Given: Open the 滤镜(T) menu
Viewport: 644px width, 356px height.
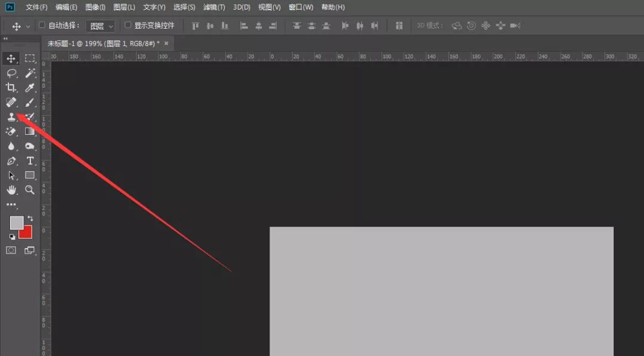Looking at the screenshot, I should [x=214, y=7].
